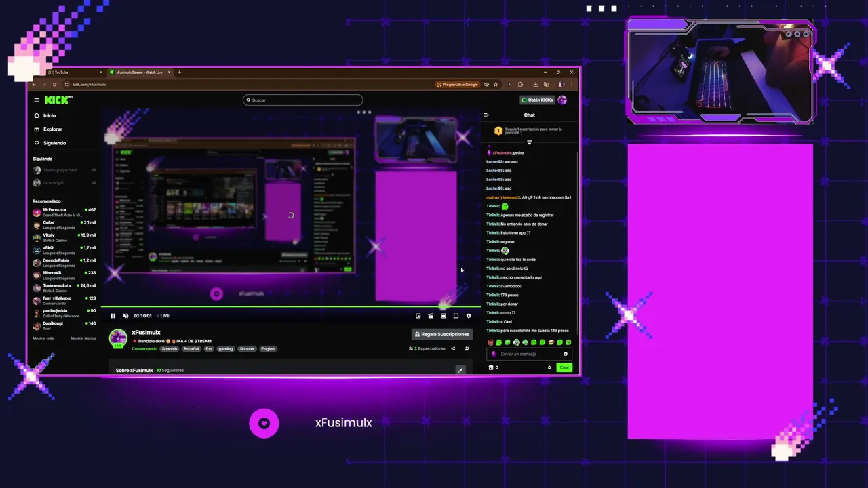The width and height of the screenshot is (868, 488).
Task: Open the Explorar page
Action: [x=47, y=129]
